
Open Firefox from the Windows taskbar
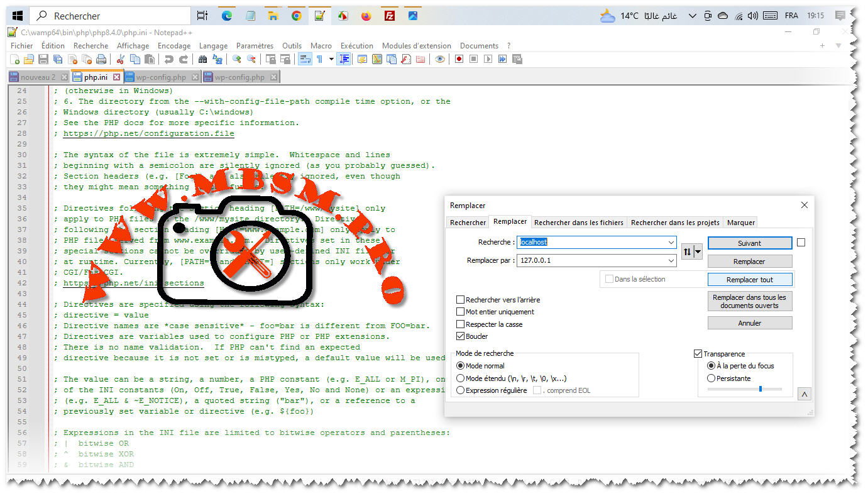366,16
